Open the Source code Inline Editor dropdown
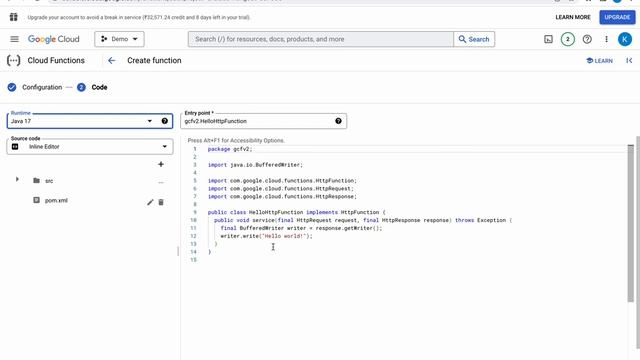 coord(90,147)
